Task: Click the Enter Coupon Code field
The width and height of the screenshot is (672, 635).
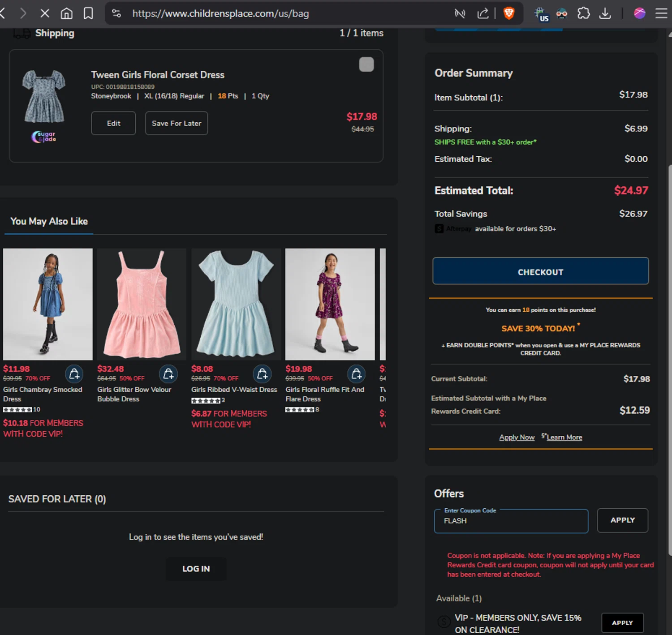Action: coord(511,521)
